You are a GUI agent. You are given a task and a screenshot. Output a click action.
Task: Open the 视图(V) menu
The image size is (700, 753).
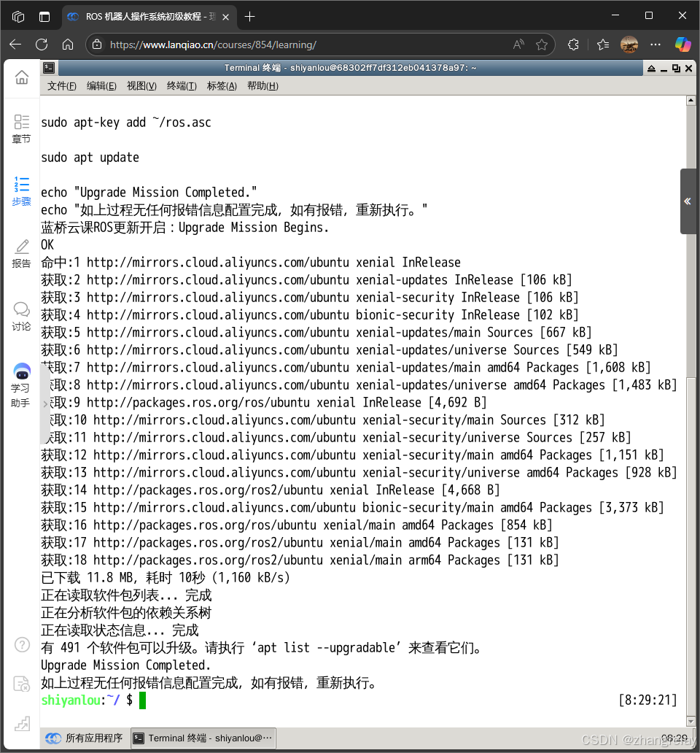coord(141,86)
